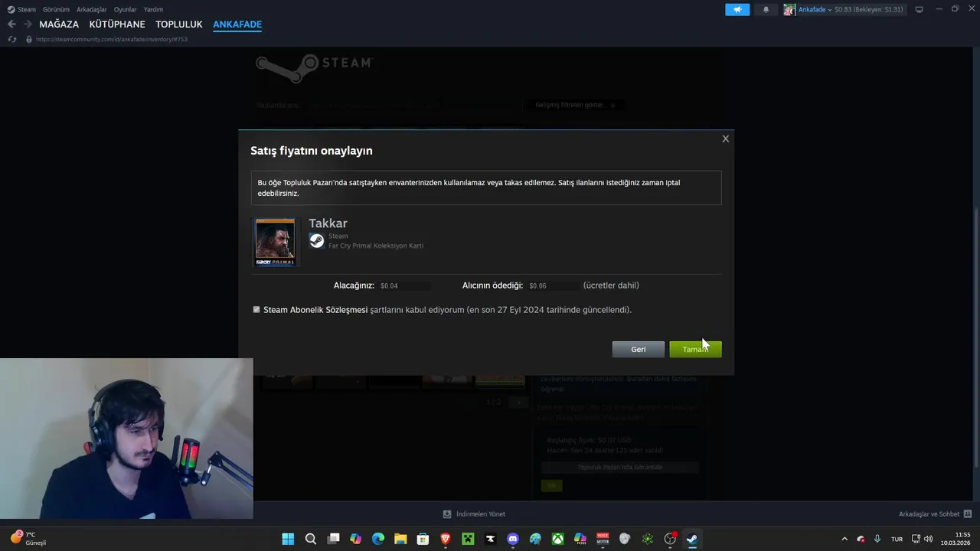Open the Yardım menu
Image resolution: width=980 pixels, height=551 pixels.
153,9
